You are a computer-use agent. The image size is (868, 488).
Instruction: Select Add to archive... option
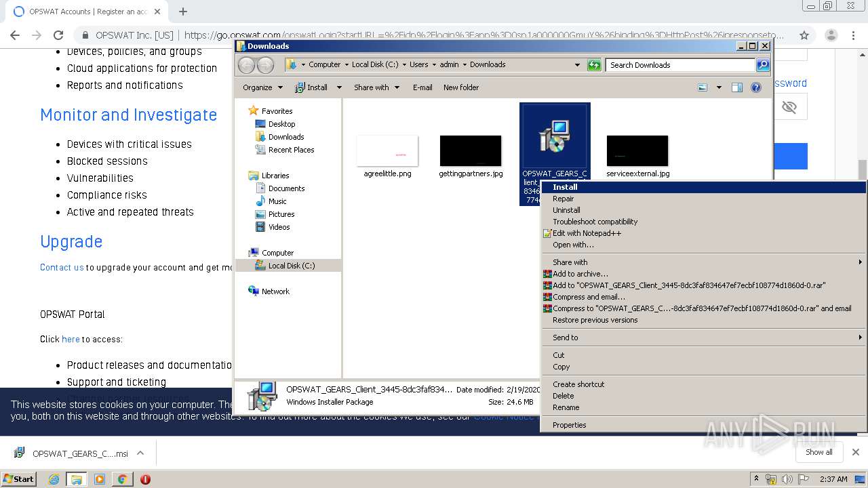tap(704, 274)
